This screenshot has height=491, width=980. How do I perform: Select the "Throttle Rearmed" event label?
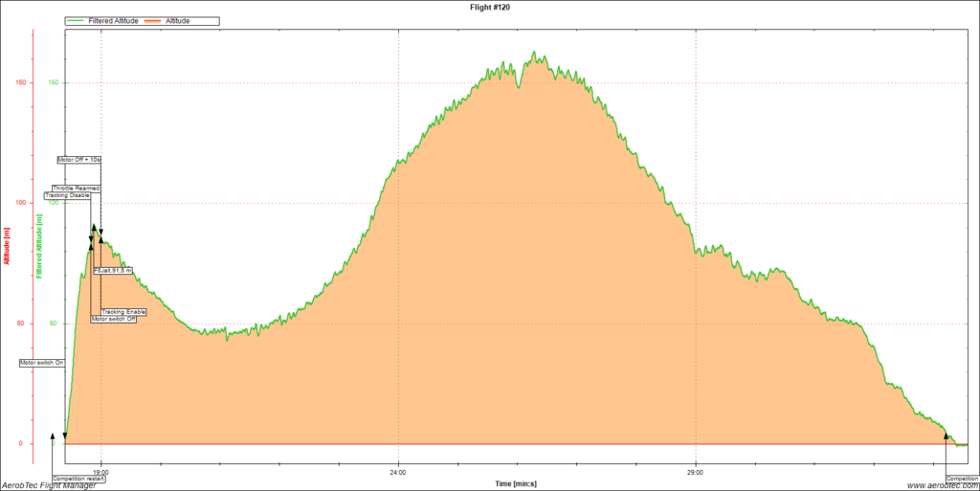76,189
